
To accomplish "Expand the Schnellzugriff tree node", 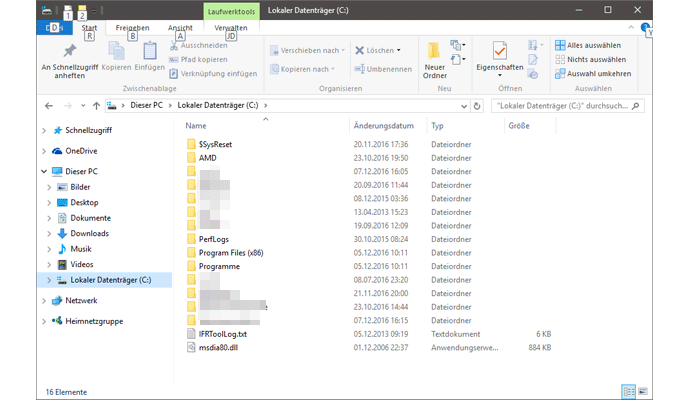I will pyautogui.click(x=44, y=130).
